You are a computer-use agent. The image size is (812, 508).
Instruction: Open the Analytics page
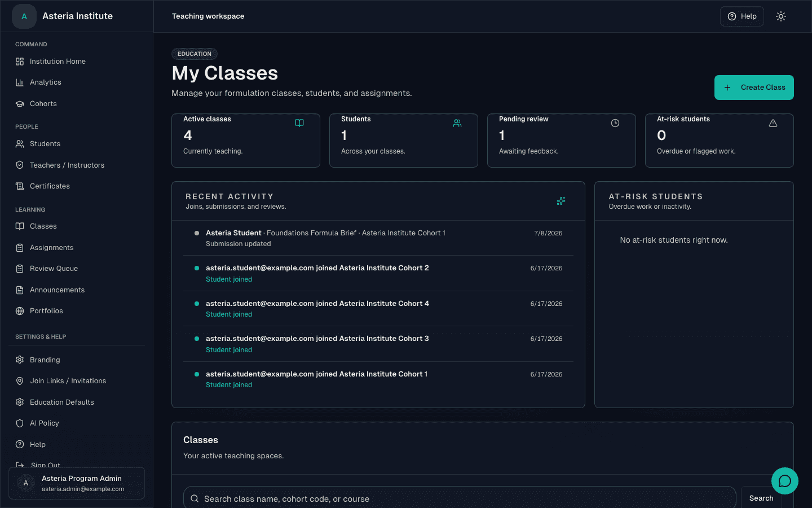click(x=77, y=82)
